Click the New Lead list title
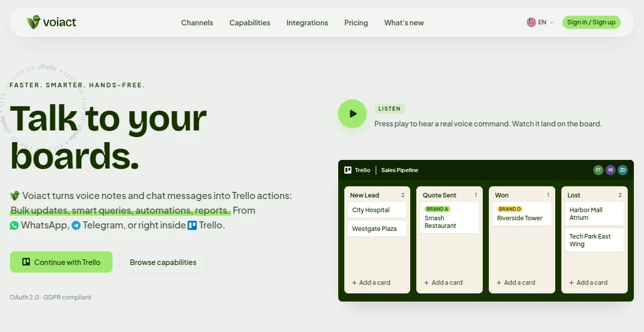The width and height of the screenshot is (644, 332). coord(365,195)
